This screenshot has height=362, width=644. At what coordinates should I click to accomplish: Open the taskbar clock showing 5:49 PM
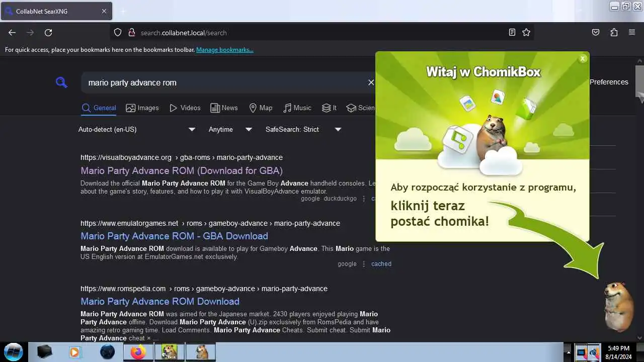point(618,352)
